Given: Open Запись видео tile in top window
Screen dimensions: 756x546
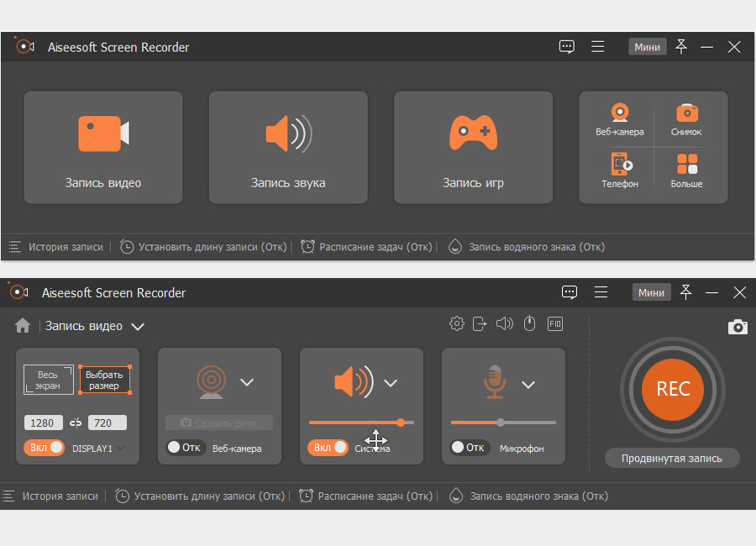Looking at the screenshot, I should 103,147.
